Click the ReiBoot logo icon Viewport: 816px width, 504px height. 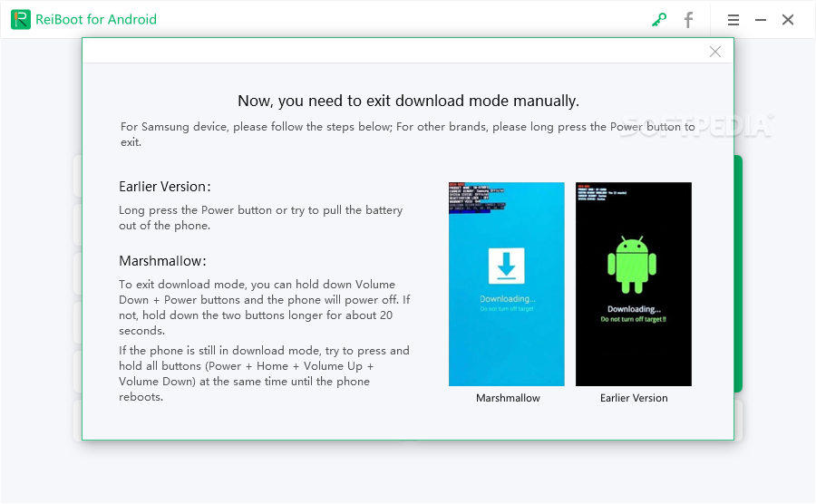coord(21,19)
